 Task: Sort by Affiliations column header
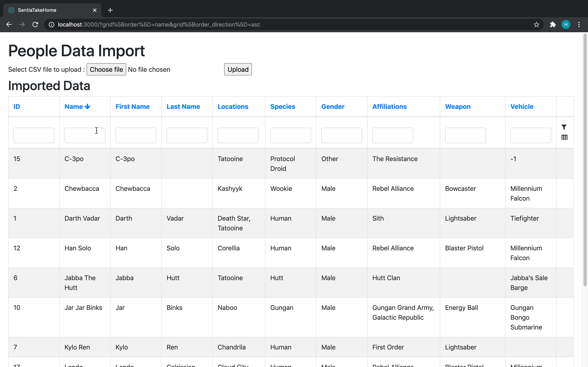tap(389, 107)
